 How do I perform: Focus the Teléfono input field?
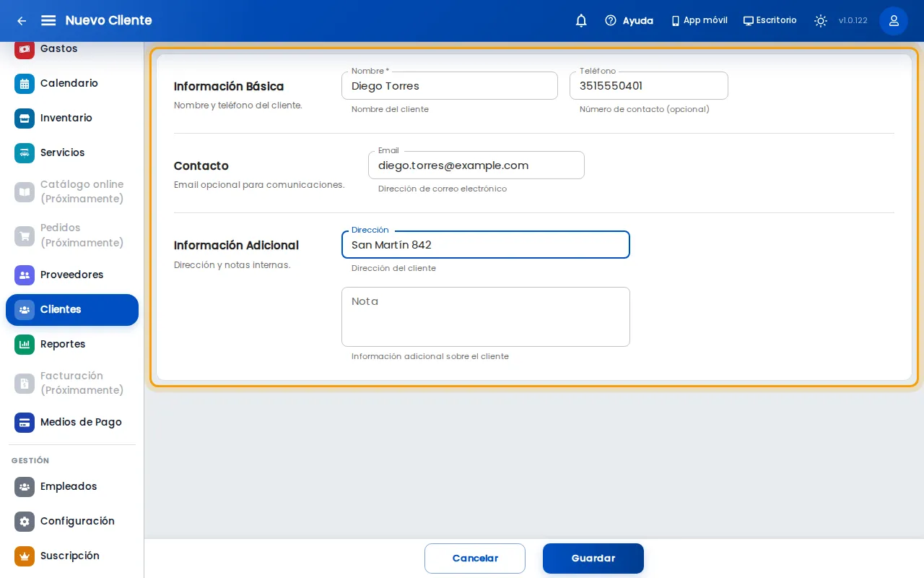tap(649, 85)
